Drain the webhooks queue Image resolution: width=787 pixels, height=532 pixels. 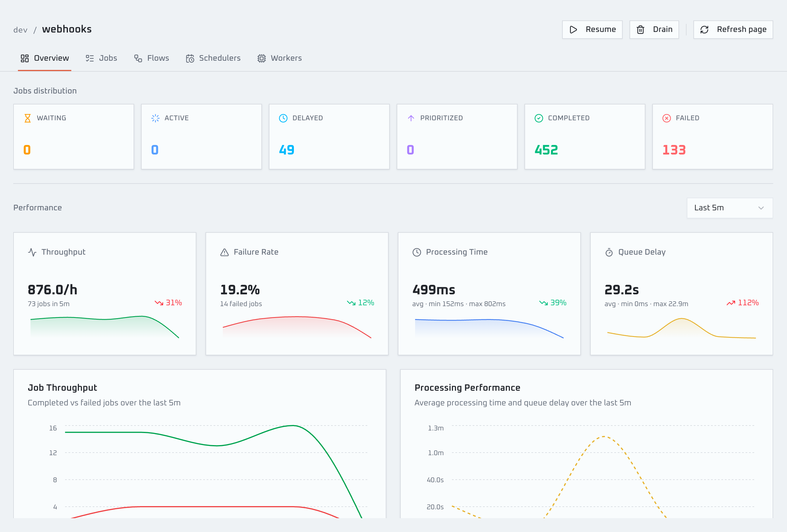(x=654, y=30)
